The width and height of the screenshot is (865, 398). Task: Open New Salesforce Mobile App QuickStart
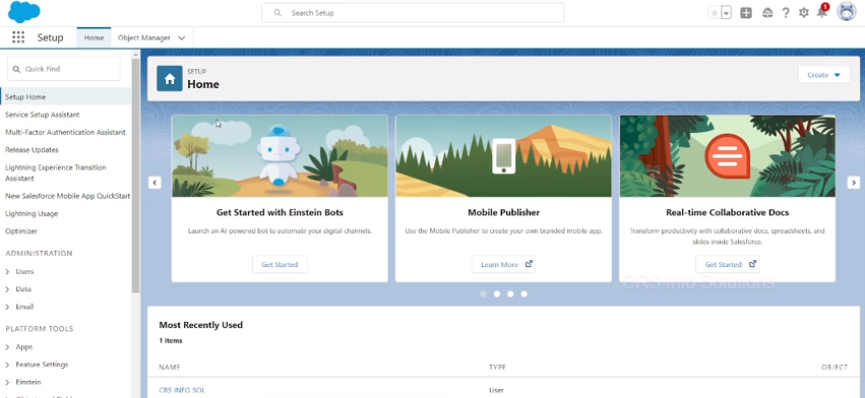pyautogui.click(x=67, y=195)
